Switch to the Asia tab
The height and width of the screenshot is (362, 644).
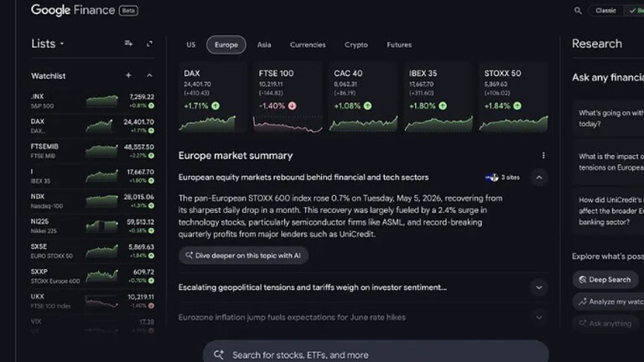pyautogui.click(x=264, y=44)
